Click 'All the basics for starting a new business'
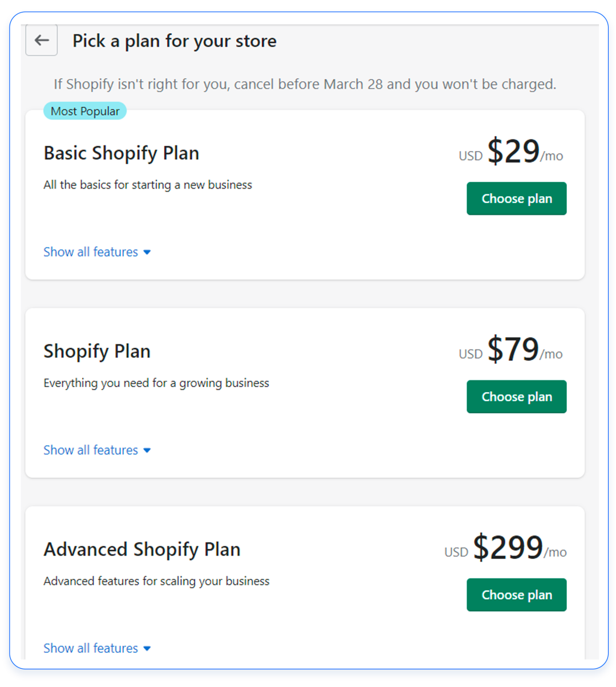616x687 pixels. pyautogui.click(x=148, y=185)
